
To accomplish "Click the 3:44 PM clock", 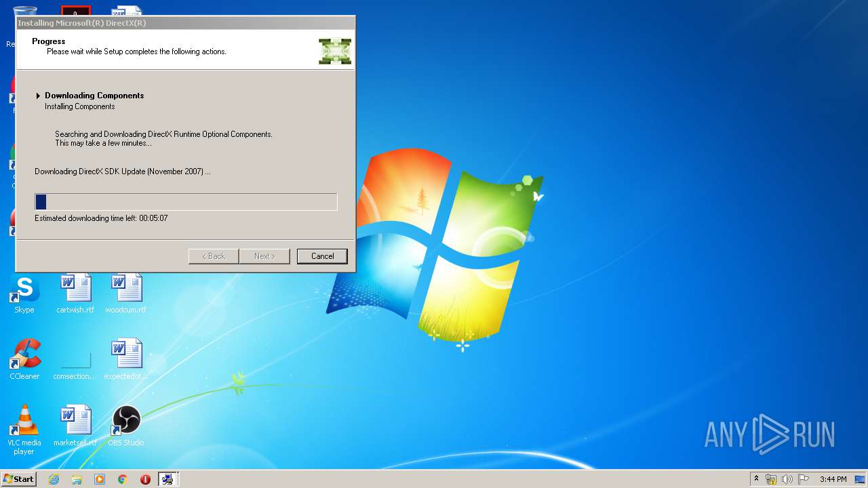I will pyautogui.click(x=833, y=479).
